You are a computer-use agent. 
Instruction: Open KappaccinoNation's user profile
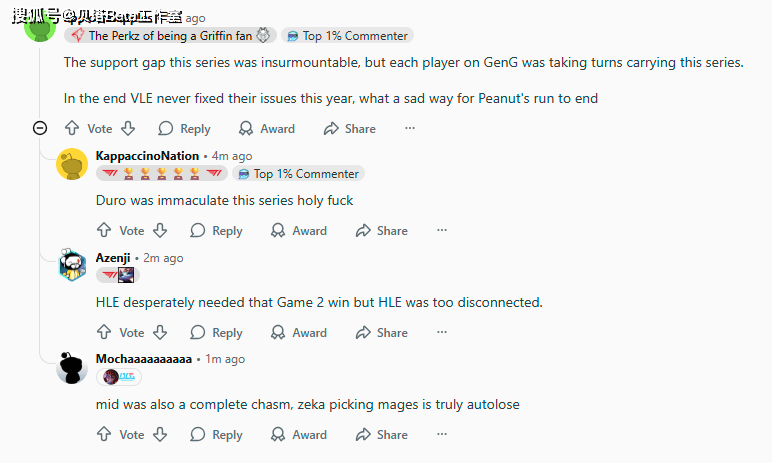147,156
